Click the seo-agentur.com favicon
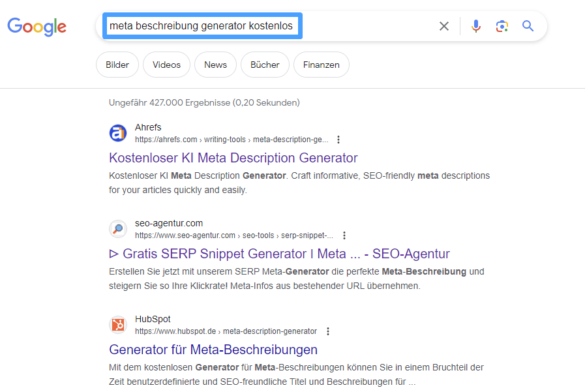 tap(118, 229)
